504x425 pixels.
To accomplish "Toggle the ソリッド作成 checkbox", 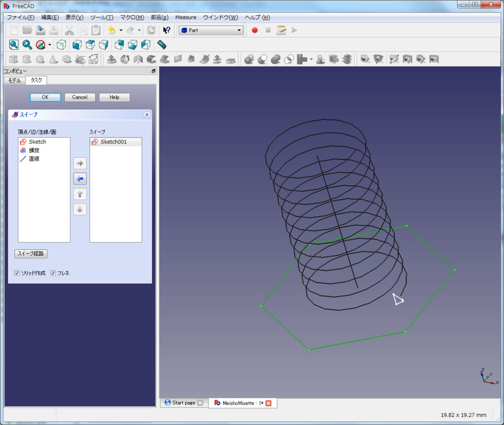I will (x=17, y=273).
